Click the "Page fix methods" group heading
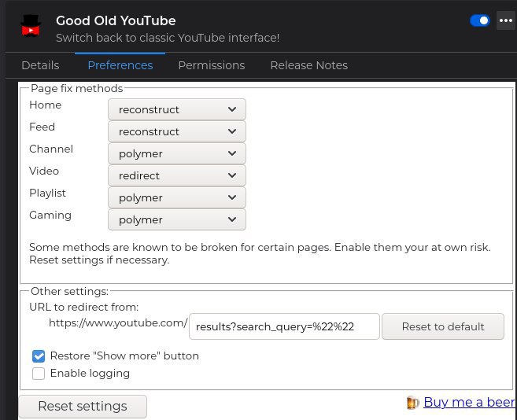The height and width of the screenshot is (420, 517). click(x=76, y=88)
